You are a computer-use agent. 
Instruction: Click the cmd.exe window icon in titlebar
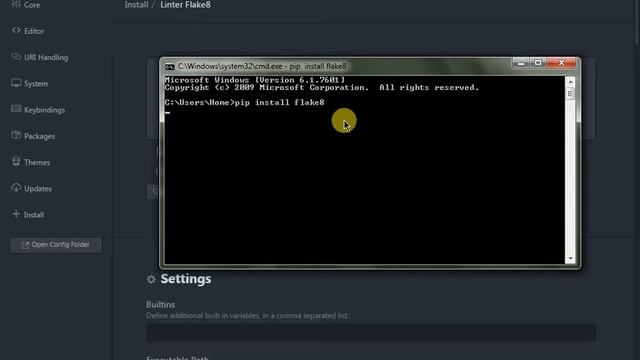coord(170,67)
